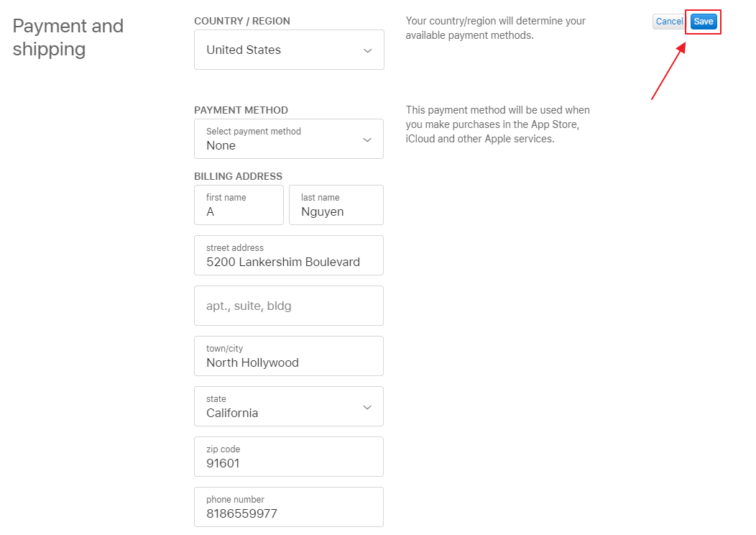756x535 pixels.
Task: Click the chevron beside payment method None
Action: click(367, 140)
